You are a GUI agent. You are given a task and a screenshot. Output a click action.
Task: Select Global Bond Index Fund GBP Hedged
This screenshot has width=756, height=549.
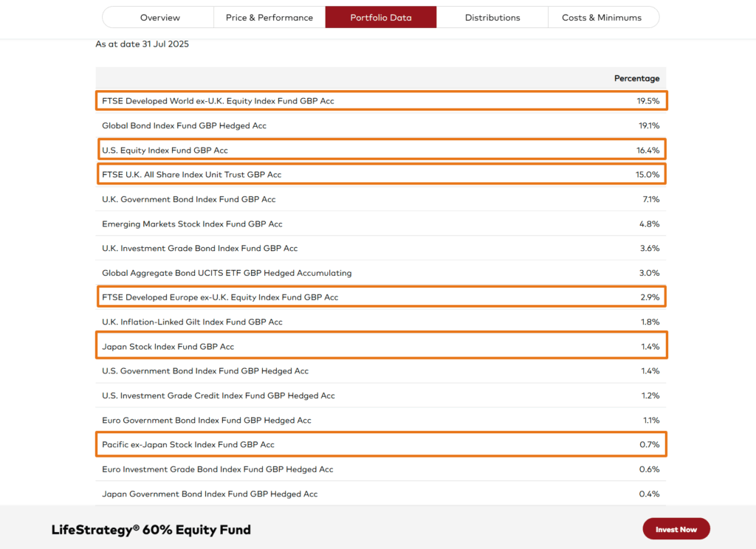coord(381,125)
